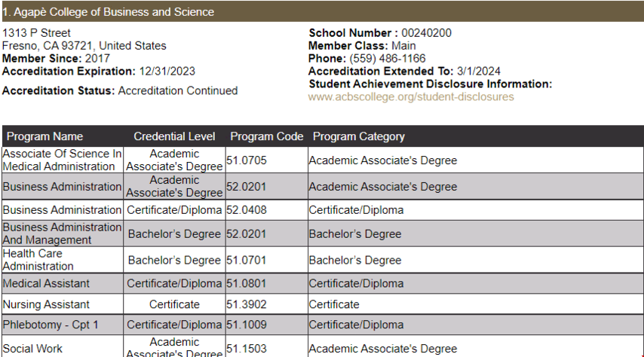Select the School Number 00240200 text
Image resolution: width=644 pixels, height=357 pixels.
[x=426, y=33]
